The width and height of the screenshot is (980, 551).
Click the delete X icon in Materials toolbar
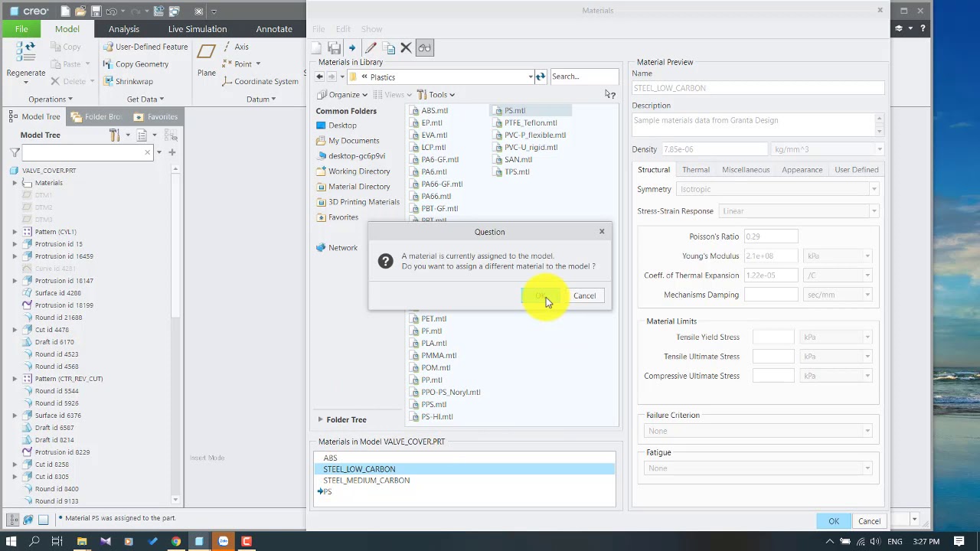pos(406,48)
